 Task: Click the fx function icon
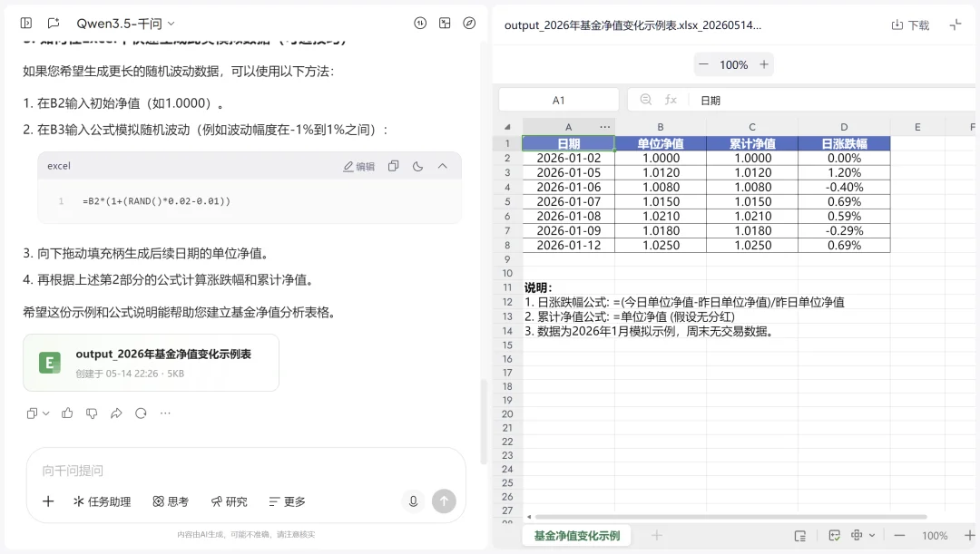(x=671, y=100)
